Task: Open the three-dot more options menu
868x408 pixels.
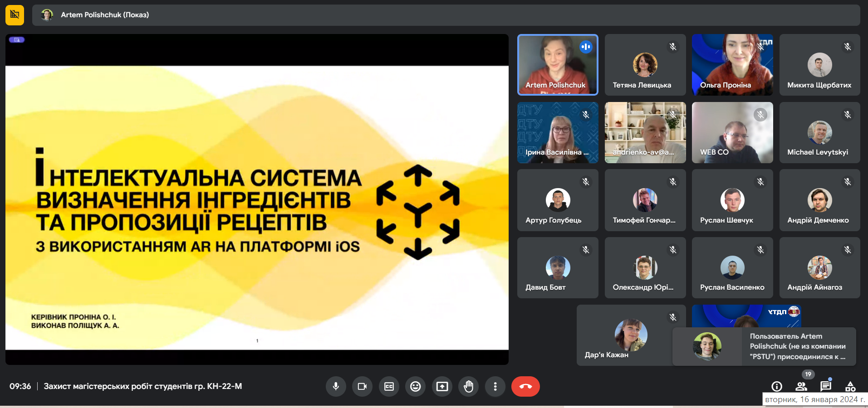Action: pyautogui.click(x=495, y=386)
